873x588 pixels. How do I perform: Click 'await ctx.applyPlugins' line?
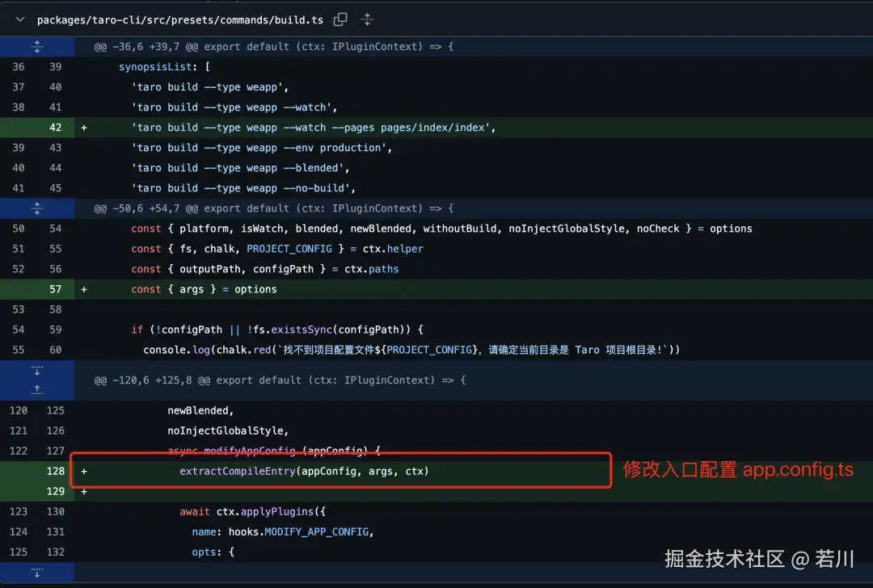(253, 512)
